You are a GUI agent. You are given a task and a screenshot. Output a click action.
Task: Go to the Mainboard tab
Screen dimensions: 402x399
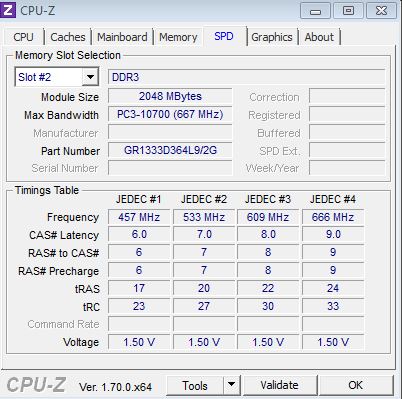point(122,37)
